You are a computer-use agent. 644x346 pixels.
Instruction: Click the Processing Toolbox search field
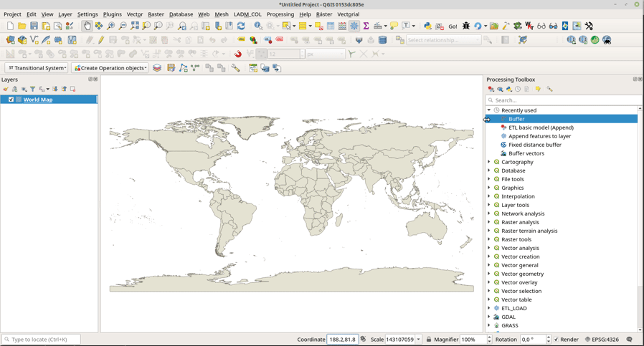click(x=563, y=100)
